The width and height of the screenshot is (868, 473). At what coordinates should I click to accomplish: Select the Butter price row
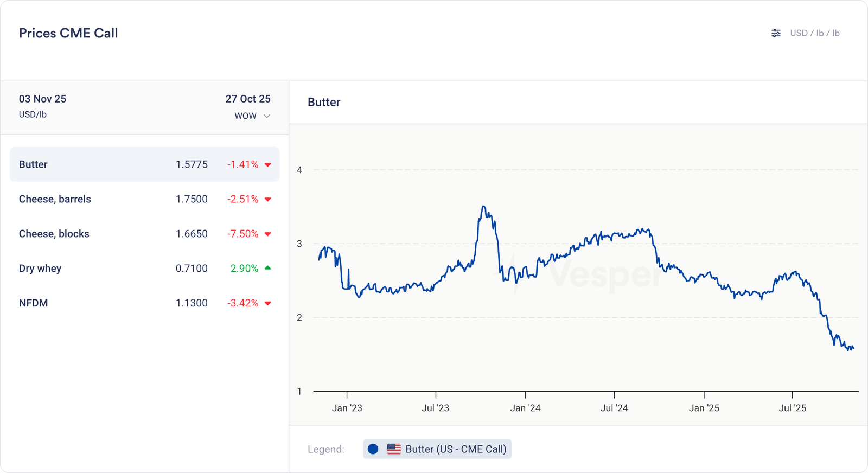tap(144, 164)
